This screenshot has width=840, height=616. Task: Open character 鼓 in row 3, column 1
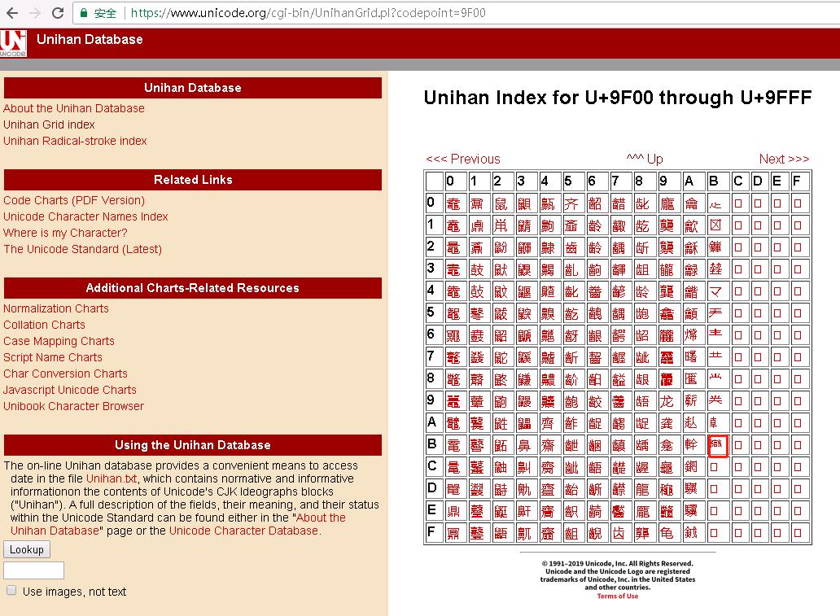pos(477,269)
